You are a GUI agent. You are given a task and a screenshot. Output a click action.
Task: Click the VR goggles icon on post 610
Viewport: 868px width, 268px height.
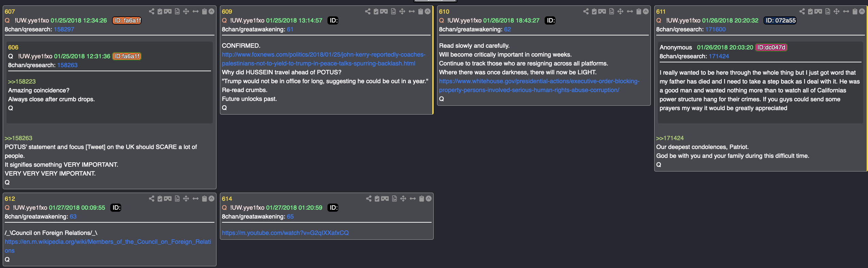coord(602,11)
